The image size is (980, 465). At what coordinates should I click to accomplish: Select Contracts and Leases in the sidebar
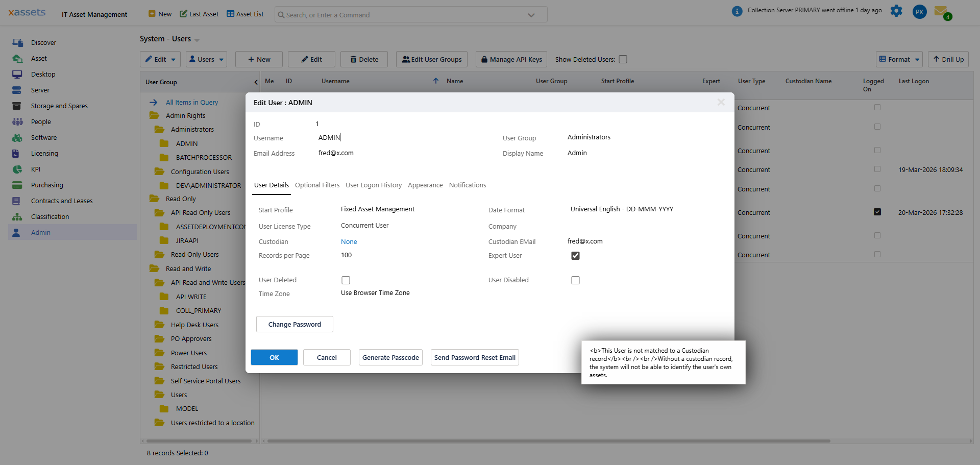[x=62, y=201]
